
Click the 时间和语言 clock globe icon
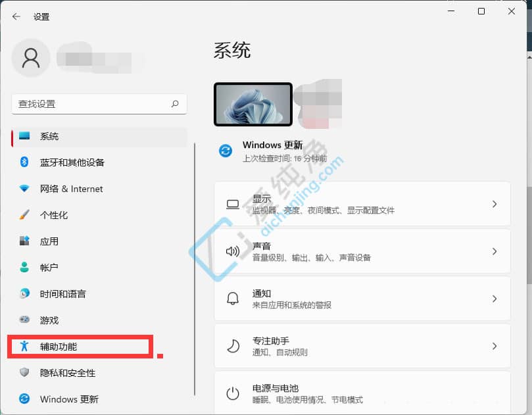tap(24, 293)
